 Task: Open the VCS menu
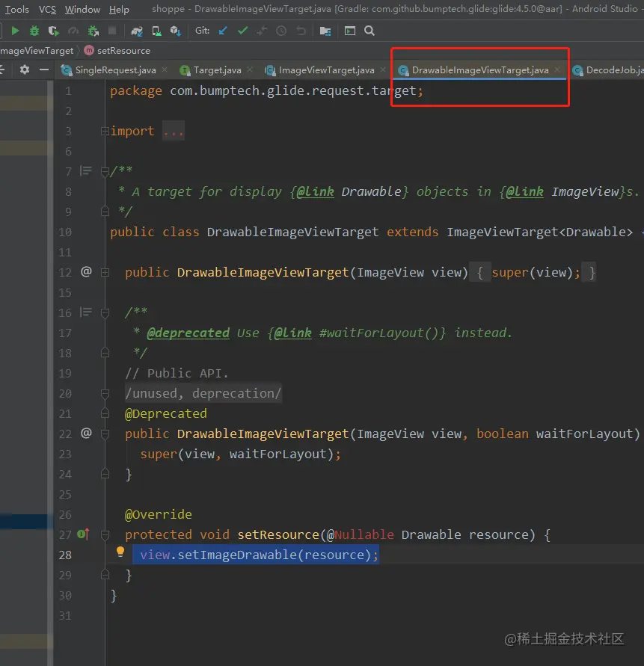(47, 10)
